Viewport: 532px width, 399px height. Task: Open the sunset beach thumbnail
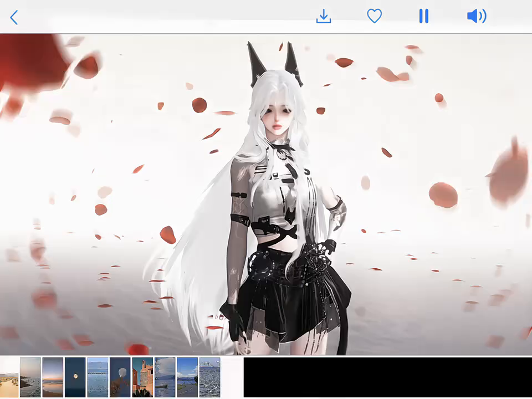point(53,377)
